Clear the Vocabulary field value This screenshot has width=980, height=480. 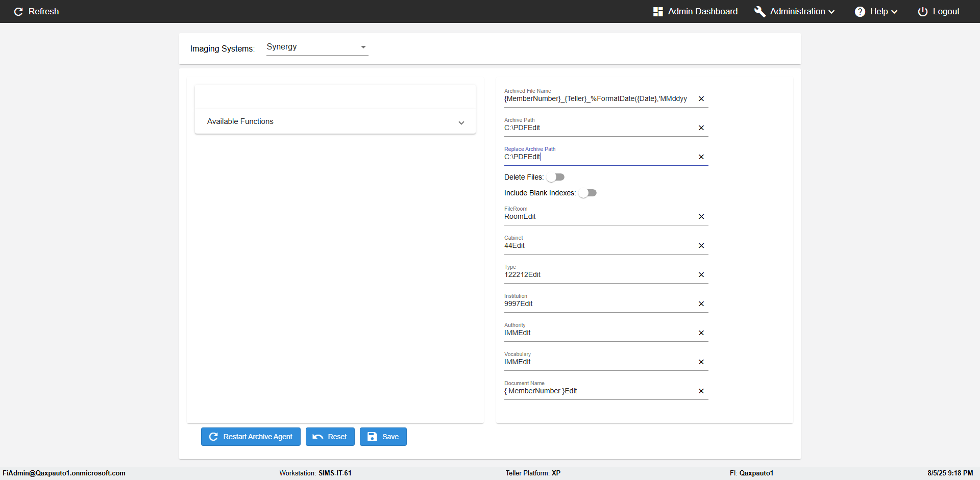701,362
